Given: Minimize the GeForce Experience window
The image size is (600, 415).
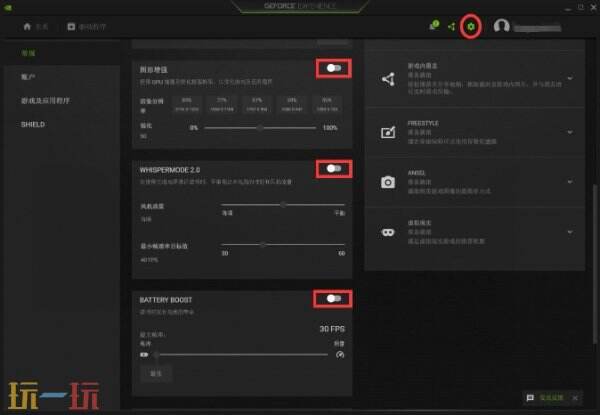Looking at the screenshot, I should 568,8.
